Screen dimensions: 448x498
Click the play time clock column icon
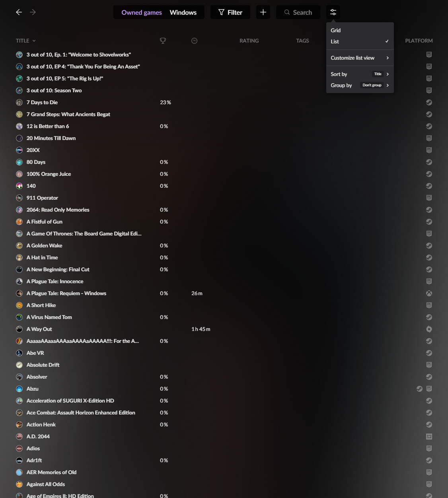coord(194,41)
